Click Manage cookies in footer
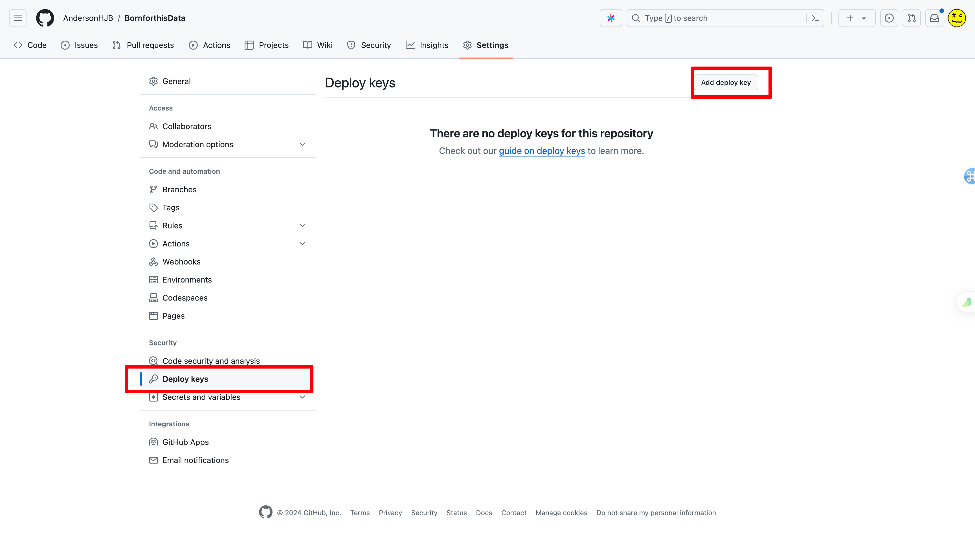This screenshot has height=560, width=975. 561,513
